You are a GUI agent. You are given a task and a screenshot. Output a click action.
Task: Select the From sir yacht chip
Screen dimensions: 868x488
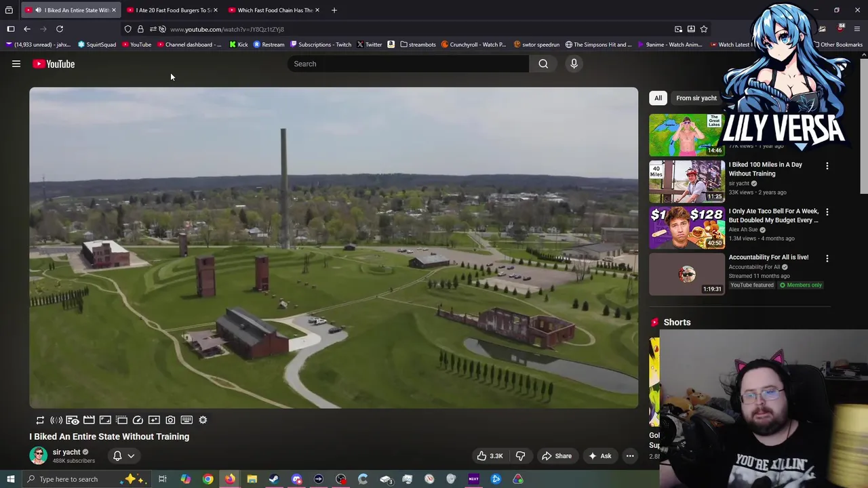pyautogui.click(x=696, y=98)
